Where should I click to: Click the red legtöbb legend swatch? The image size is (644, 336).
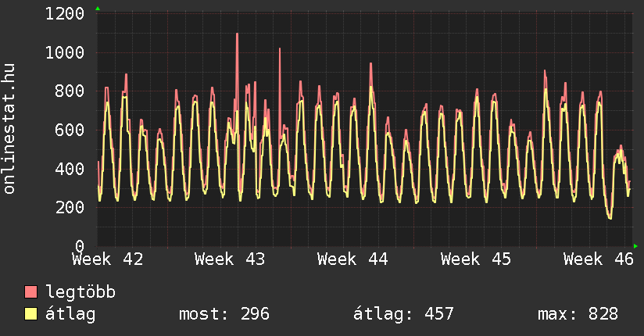[31, 292]
